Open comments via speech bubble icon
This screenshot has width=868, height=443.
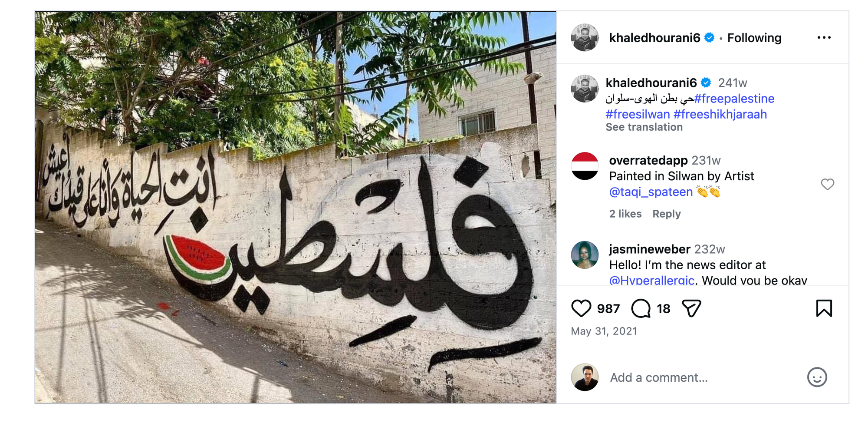[x=641, y=308]
